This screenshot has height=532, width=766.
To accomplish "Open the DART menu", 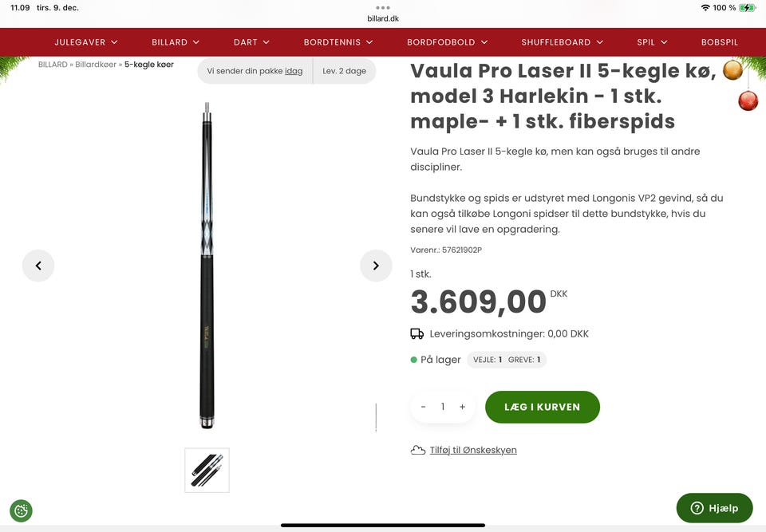I will (251, 42).
